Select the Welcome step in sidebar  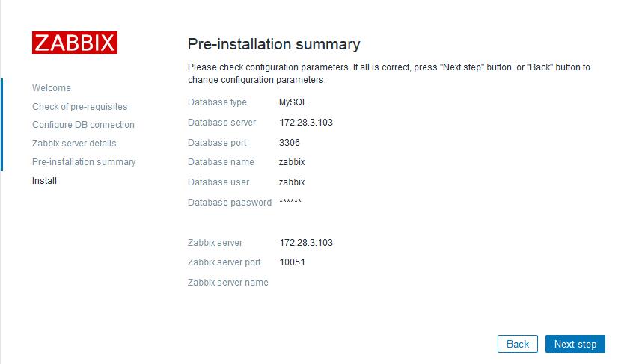(x=52, y=88)
